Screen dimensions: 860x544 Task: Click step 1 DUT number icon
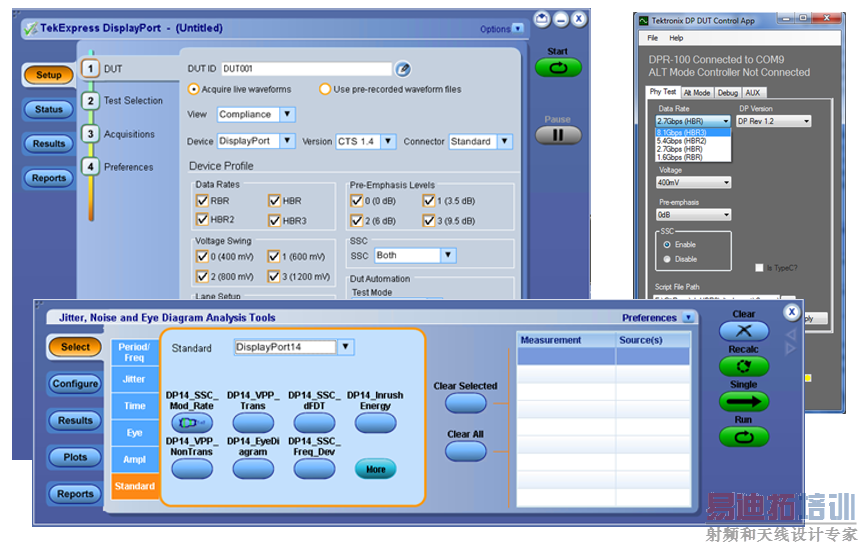90,69
